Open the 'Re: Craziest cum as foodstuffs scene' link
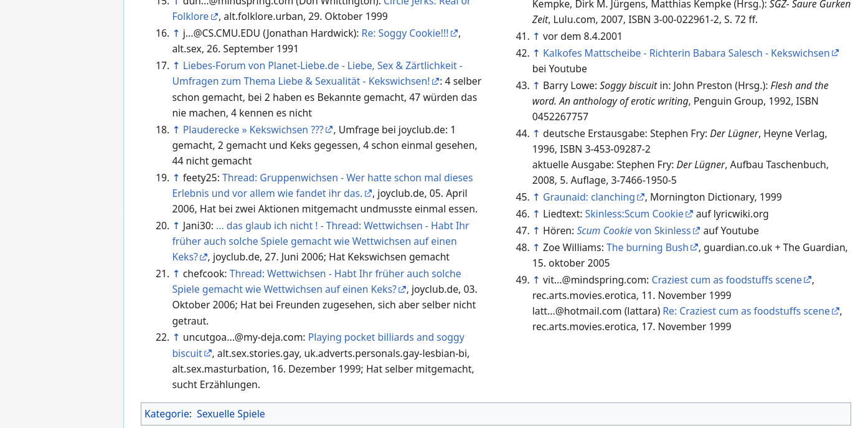Image resolution: width=868 pixels, height=428 pixels. tap(752, 311)
